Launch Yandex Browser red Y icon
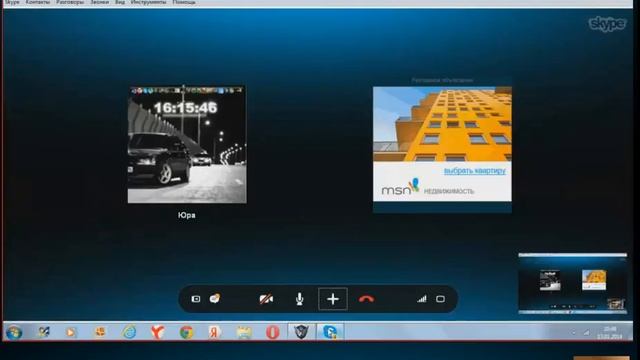Image resolution: width=640 pixels, height=360 pixels. 158,332
